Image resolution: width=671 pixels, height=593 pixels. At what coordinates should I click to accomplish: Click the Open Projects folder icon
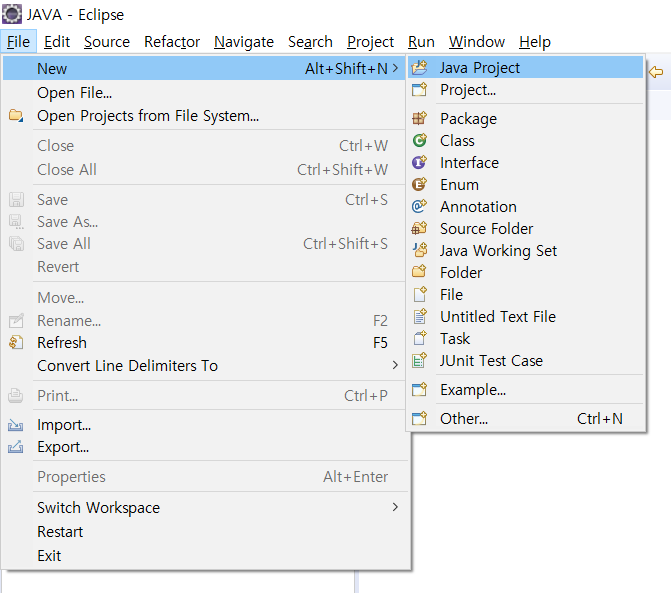16,116
